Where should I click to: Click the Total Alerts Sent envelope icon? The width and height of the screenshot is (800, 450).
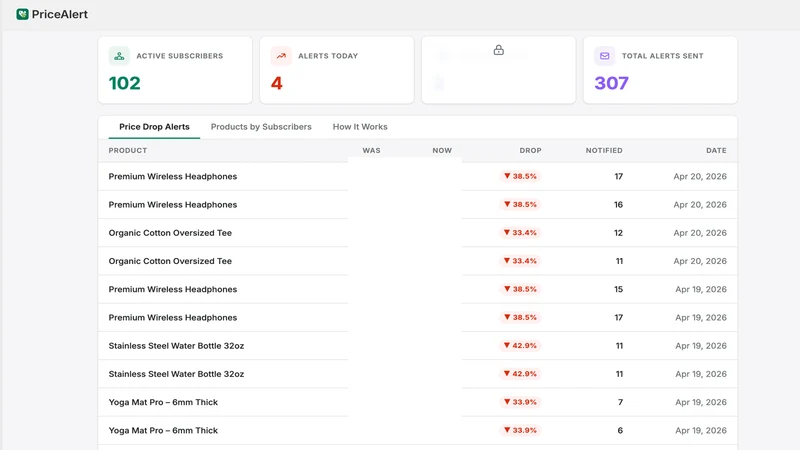pos(605,56)
